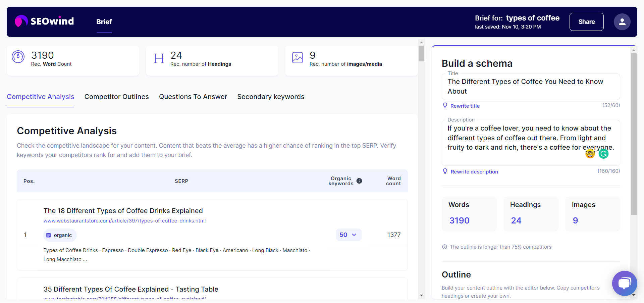Click the Grammarly icon in the description box
Viewport: 644px width, 303px height.
click(x=603, y=154)
